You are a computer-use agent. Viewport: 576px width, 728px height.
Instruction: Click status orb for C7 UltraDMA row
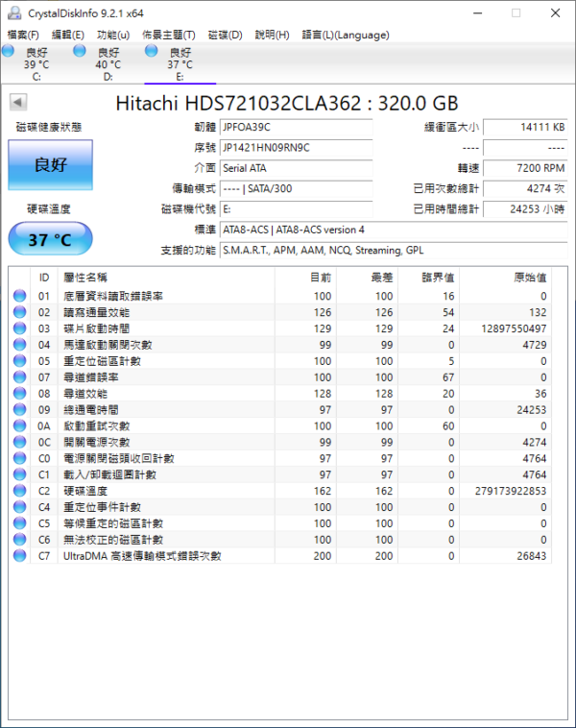pyautogui.click(x=19, y=556)
